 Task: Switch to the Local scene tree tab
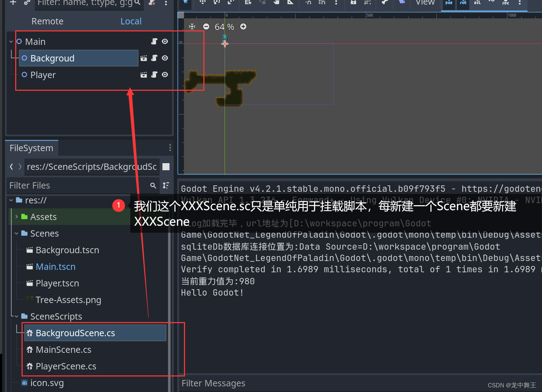[x=131, y=21]
